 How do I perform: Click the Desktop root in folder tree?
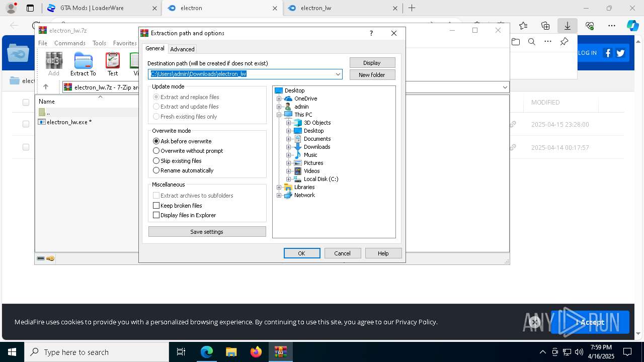(290, 90)
